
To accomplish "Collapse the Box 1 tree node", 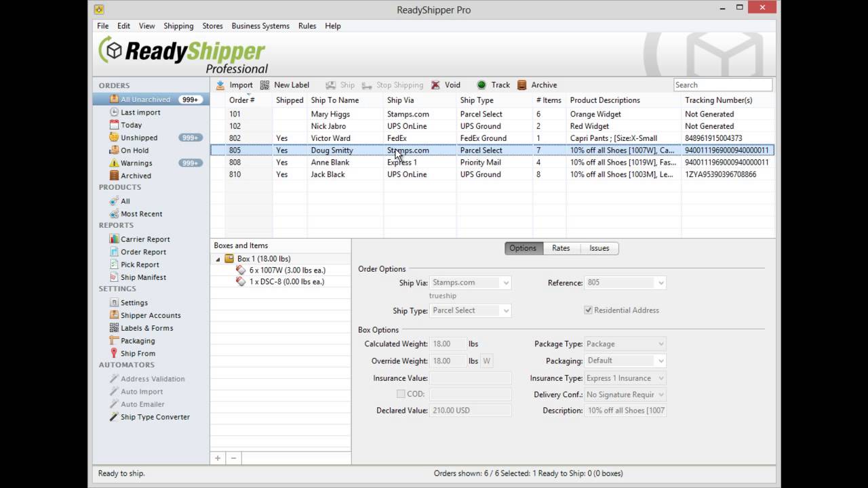I will 218,259.
